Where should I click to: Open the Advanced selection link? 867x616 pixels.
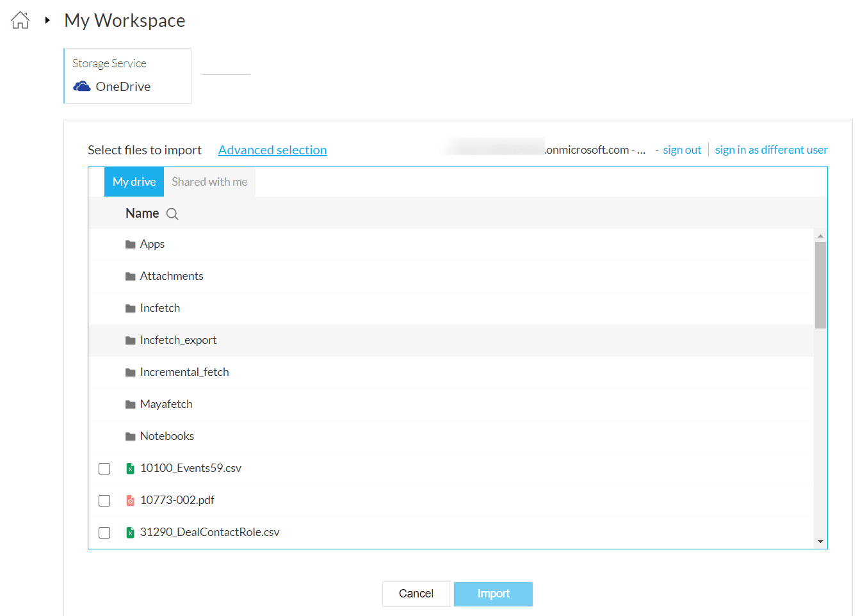point(273,150)
